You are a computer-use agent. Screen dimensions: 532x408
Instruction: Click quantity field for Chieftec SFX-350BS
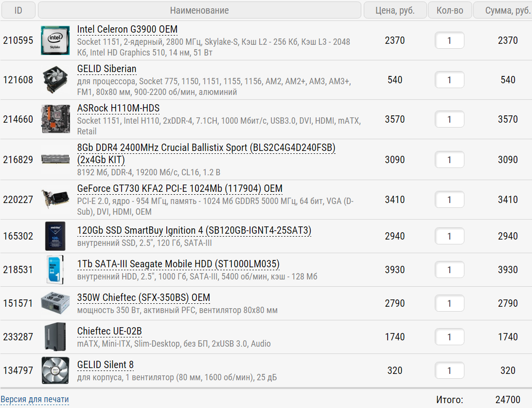click(x=449, y=303)
